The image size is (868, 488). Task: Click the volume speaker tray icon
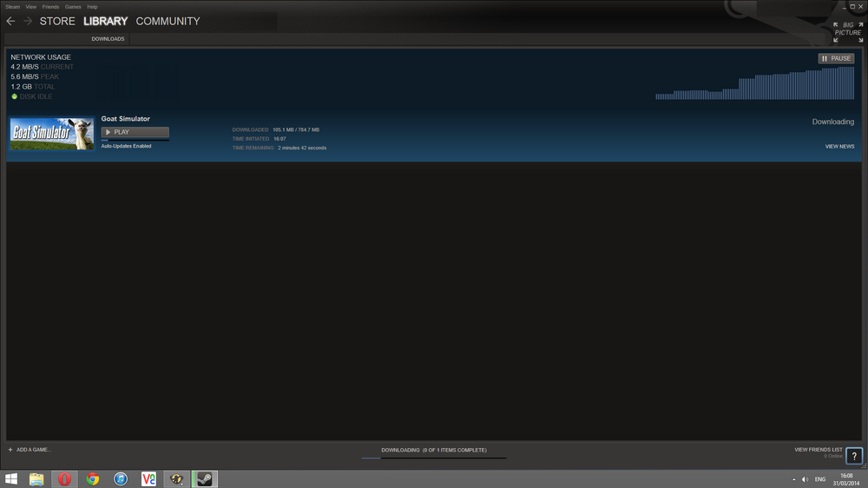[805, 479]
